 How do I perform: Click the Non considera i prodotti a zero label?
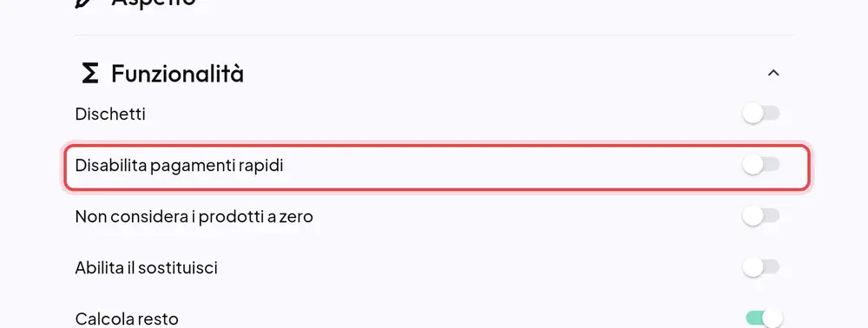pyautogui.click(x=194, y=217)
